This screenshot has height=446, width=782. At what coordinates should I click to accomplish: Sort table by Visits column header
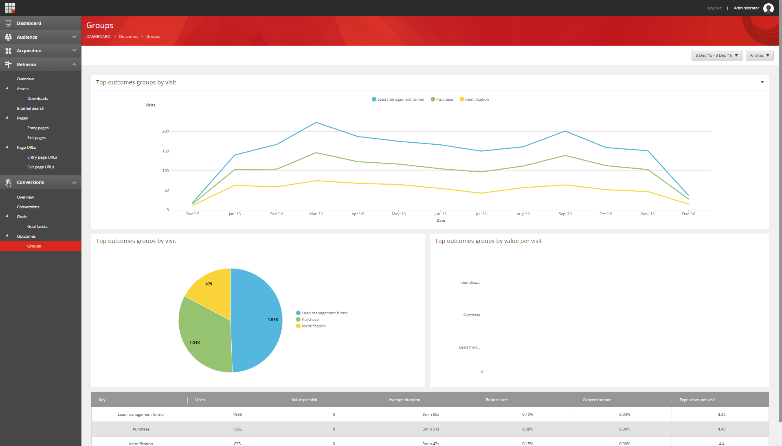coord(199,400)
